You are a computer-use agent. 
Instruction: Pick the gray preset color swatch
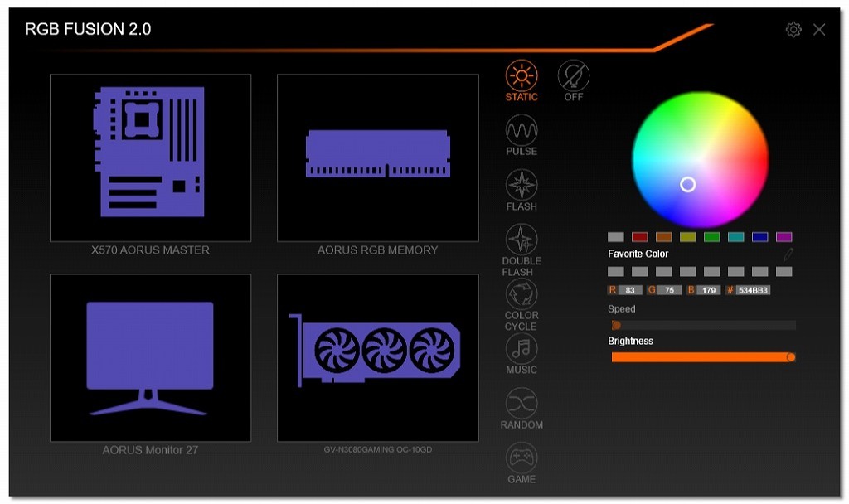(x=616, y=236)
